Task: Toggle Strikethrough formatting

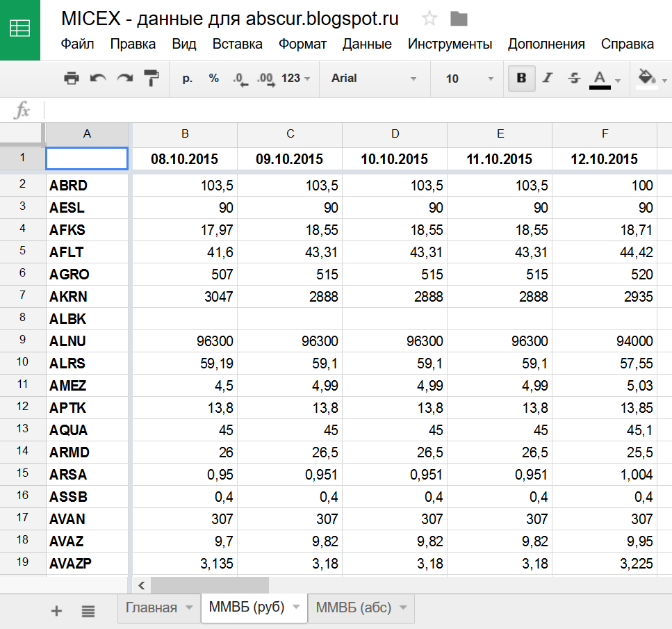Action: [574, 78]
